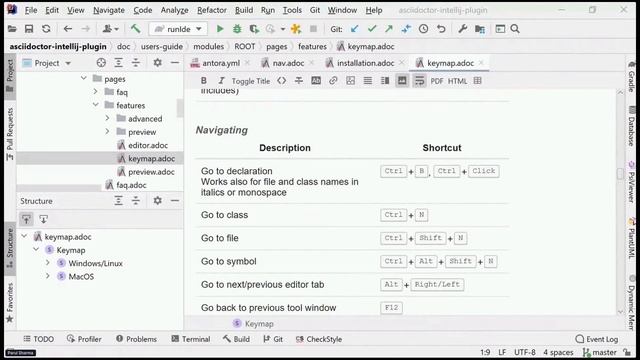Create PDF from current file
The height and width of the screenshot is (360, 640).
437,81
